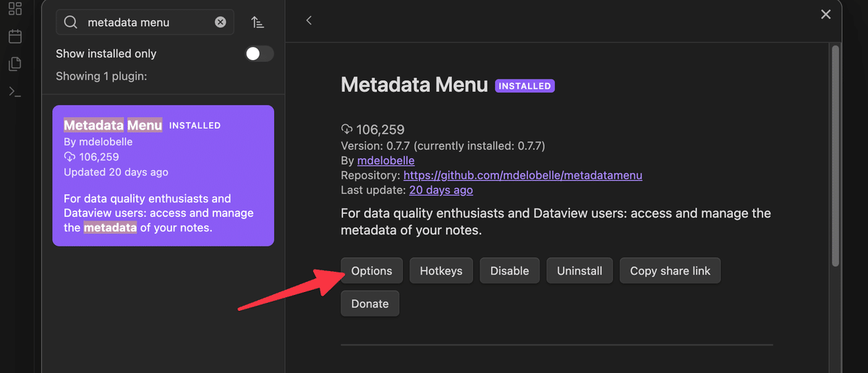Click the Donate button
Image resolution: width=868 pixels, height=373 pixels.
point(370,304)
